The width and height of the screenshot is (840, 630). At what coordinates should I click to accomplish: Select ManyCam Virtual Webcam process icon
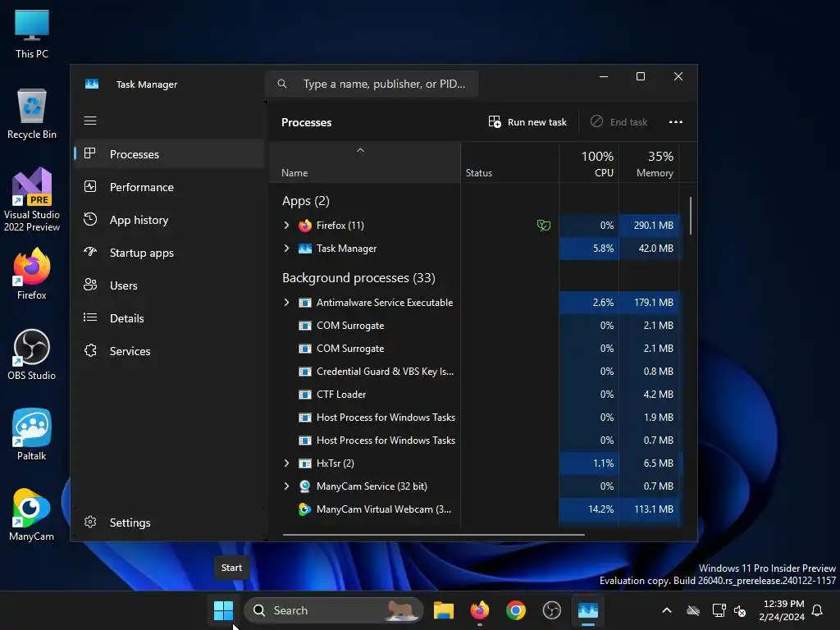coord(305,509)
